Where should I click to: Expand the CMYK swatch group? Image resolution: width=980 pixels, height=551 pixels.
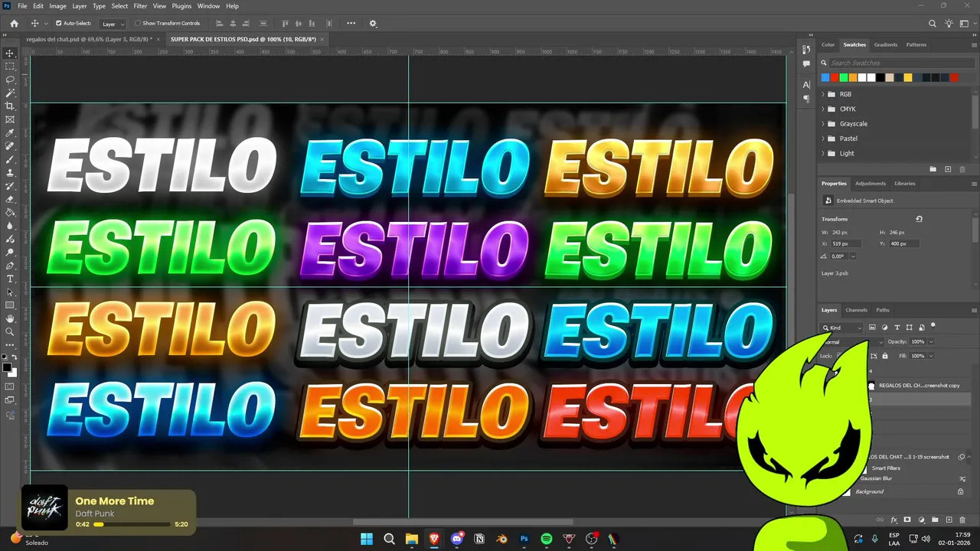pyautogui.click(x=823, y=109)
